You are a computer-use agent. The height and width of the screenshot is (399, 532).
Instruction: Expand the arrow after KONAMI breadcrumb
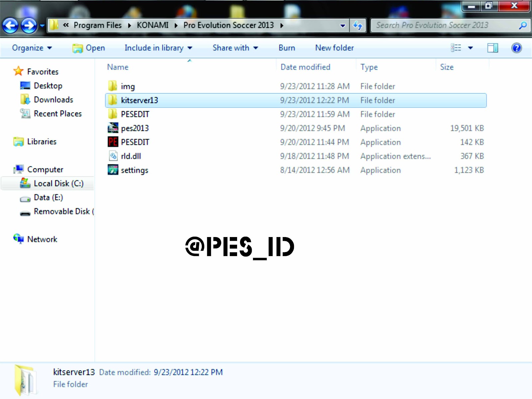coord(176,26)
